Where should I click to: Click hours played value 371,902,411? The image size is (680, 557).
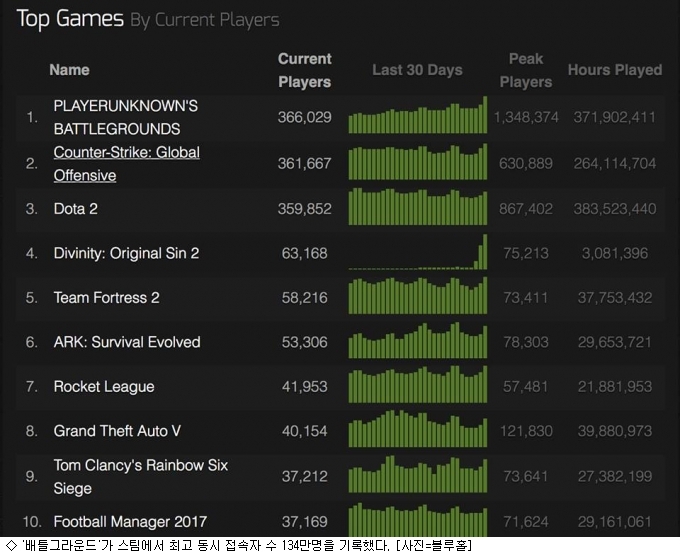(x=615, y=117)
